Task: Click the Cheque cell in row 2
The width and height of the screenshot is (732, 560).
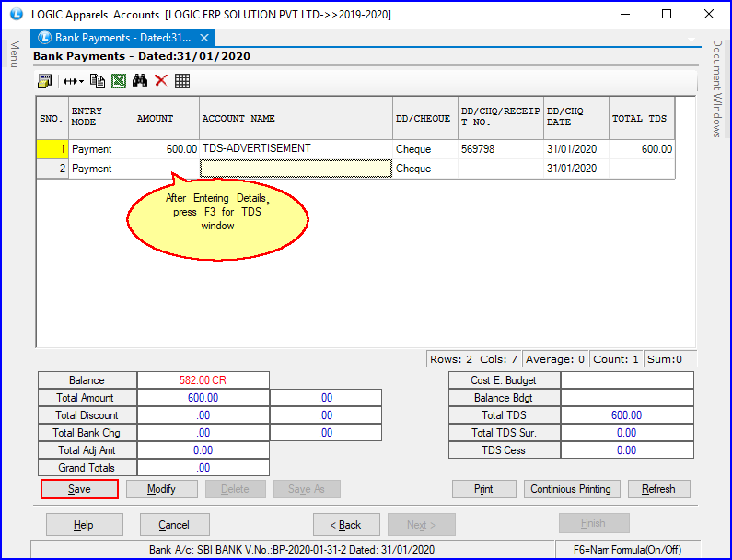Action: (425, 169)
